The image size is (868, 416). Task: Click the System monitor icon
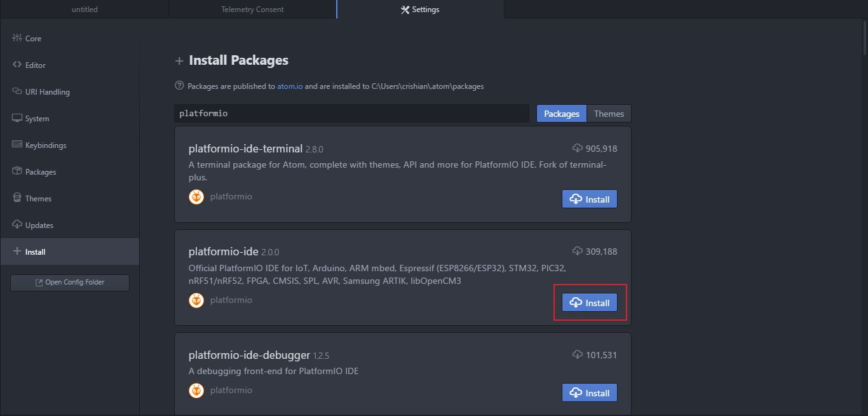coord(17,118)
